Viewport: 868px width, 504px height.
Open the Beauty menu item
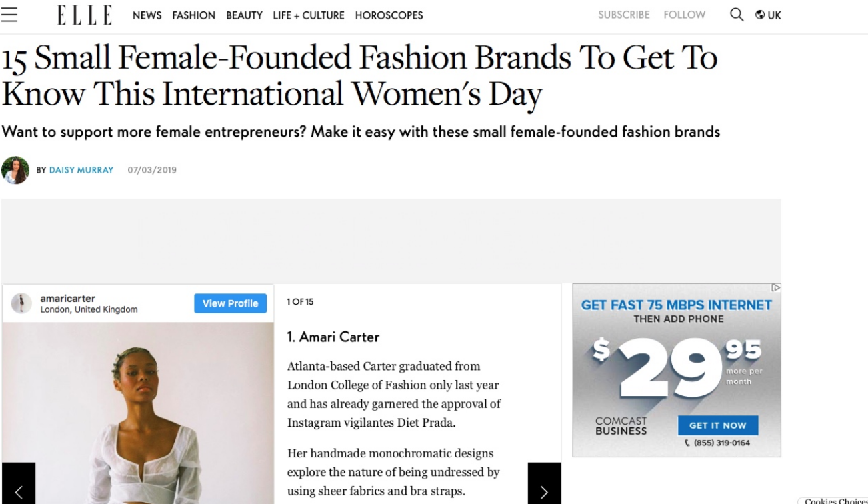click(244, 15)
